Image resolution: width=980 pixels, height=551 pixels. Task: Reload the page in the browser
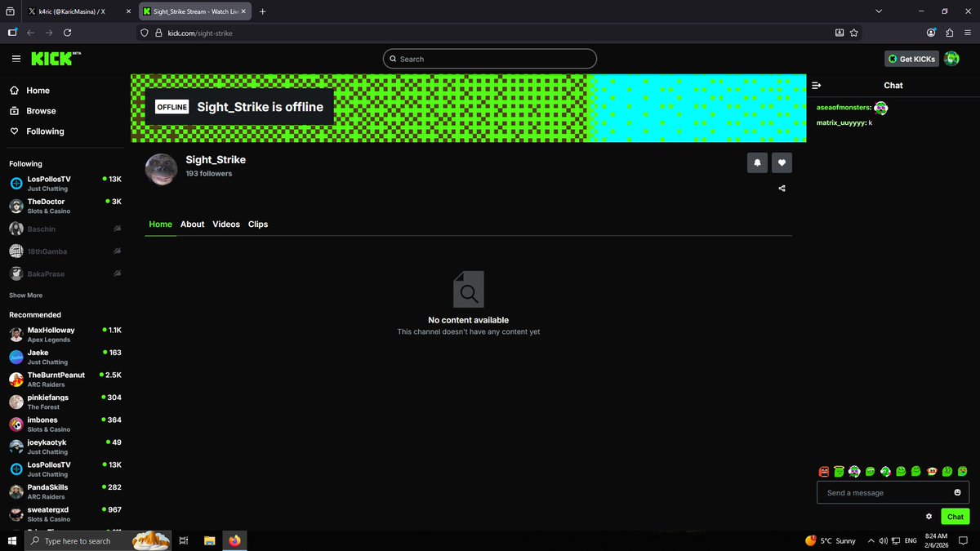pyautogui.click(x=68, y=33)
